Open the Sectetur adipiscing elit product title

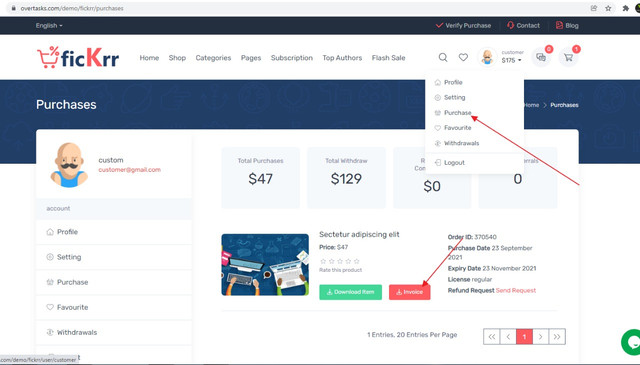coord(359,234)
